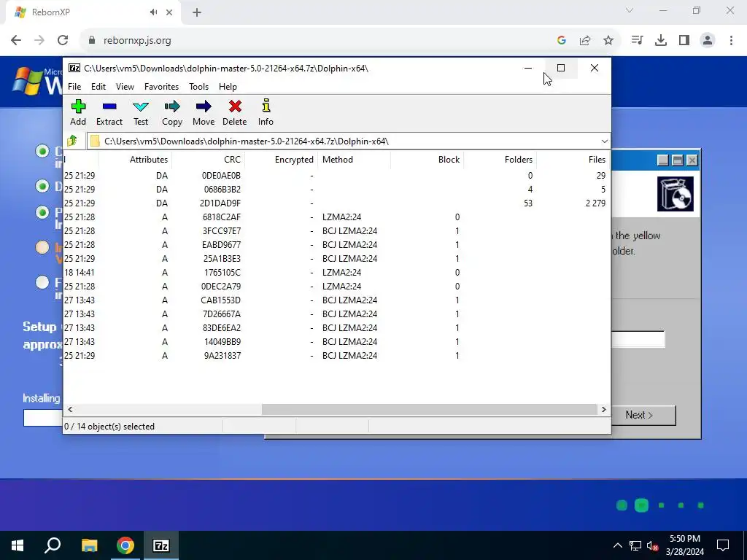Open taskbar search

53,545
